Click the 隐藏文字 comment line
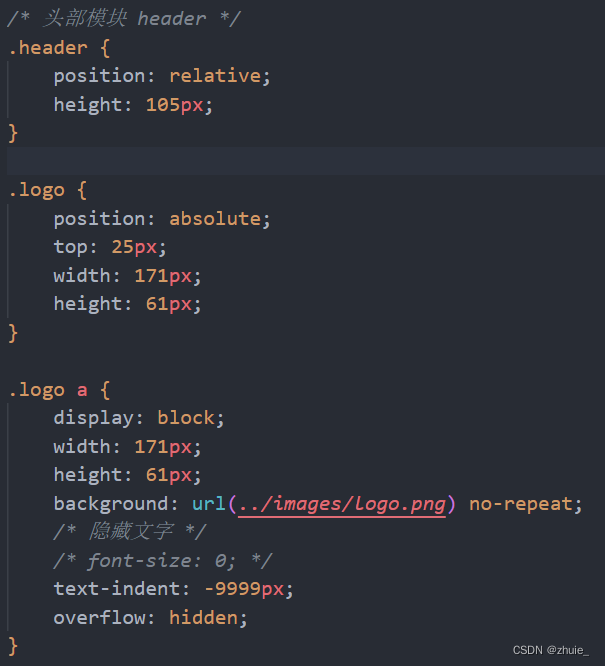The height and width of the screenshot is (666, 605). click(x=130, y=532)
